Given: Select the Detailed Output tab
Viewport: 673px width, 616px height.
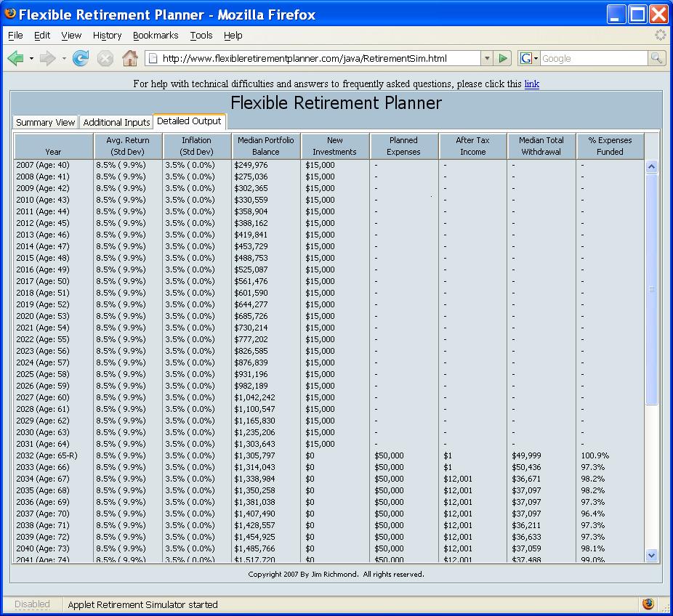Looking at the screenshot, I should pyautogui.click(x=189, y=121).
